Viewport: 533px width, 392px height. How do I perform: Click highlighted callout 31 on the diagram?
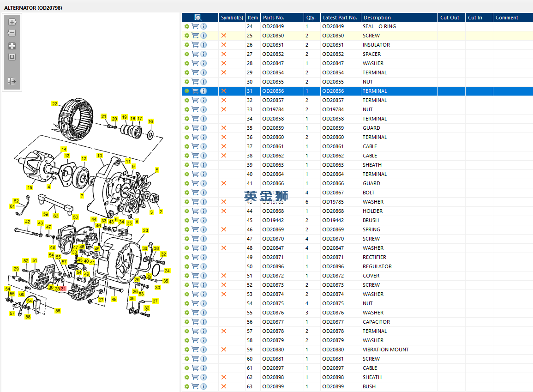[x=64, y=289]
